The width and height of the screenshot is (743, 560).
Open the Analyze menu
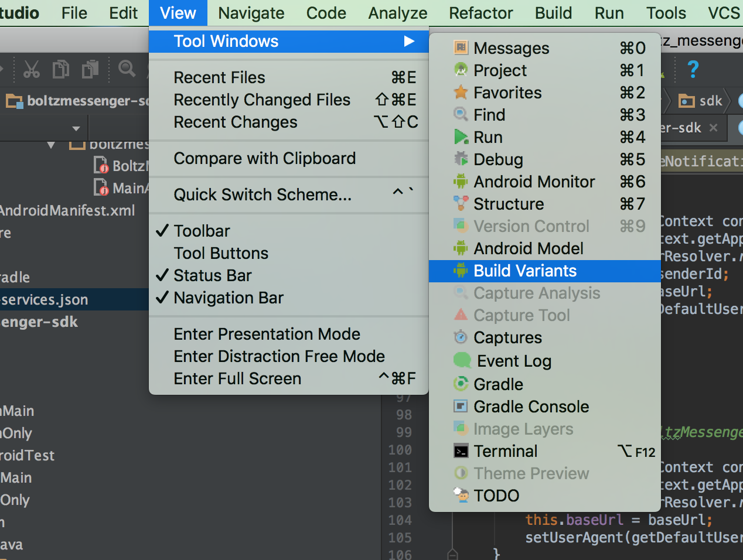coord(398,13)
